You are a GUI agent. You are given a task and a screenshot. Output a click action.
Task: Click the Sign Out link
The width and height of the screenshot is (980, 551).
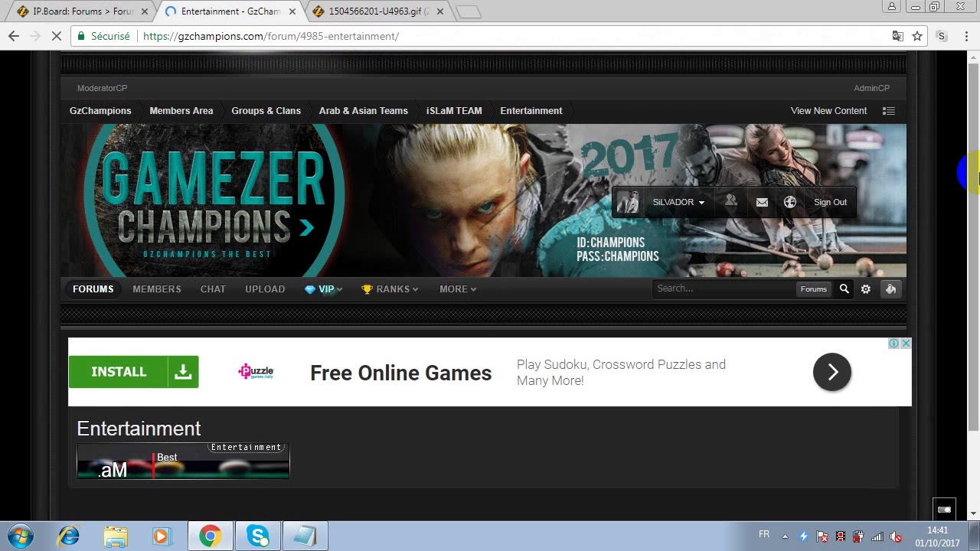[x=830, y=202]
